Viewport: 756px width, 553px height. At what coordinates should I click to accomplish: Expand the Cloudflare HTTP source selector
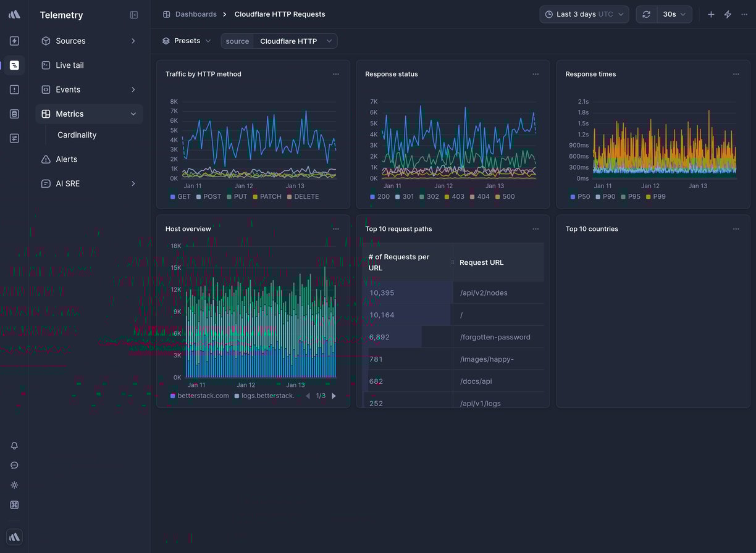(x=296, y=41)
